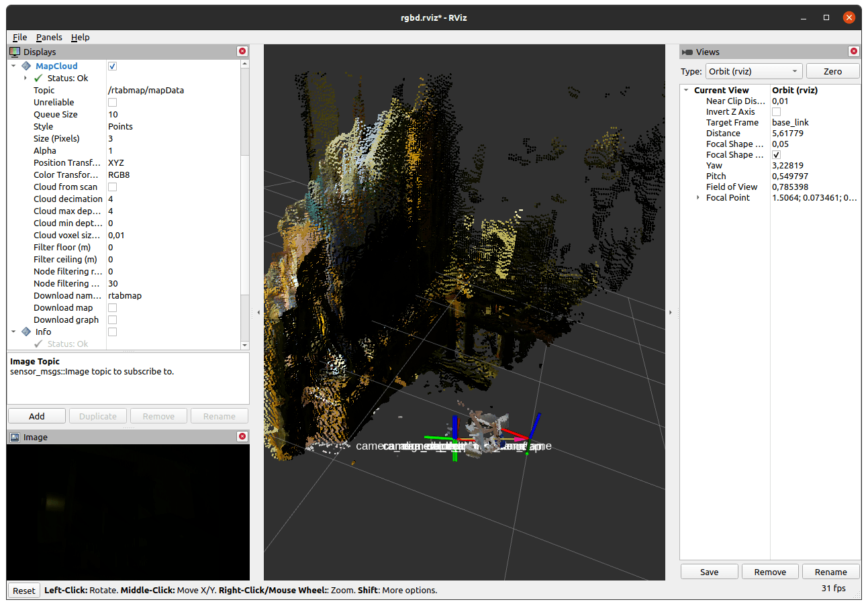
Task: Open the Panels menu
Action: click(49, 38)
